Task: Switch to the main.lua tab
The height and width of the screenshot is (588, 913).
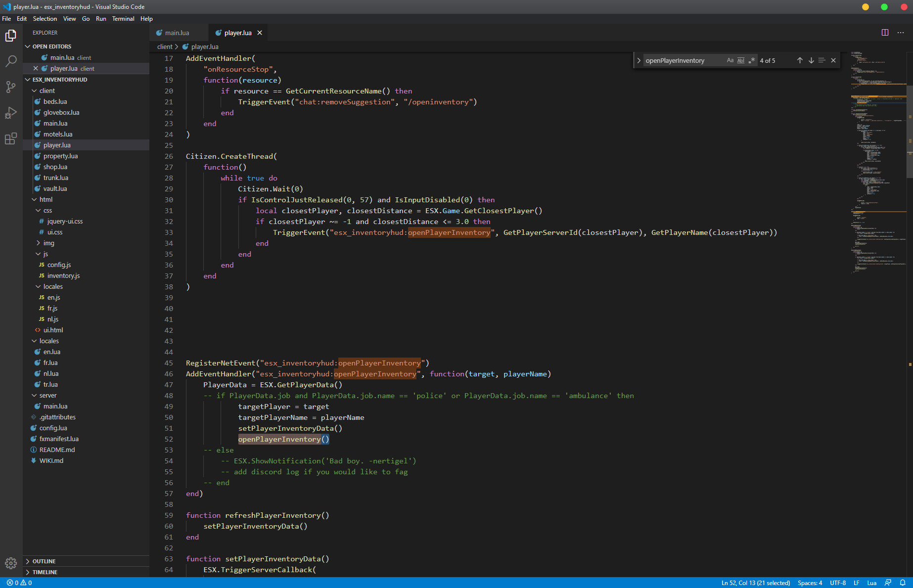Action: tap(179, 32)
